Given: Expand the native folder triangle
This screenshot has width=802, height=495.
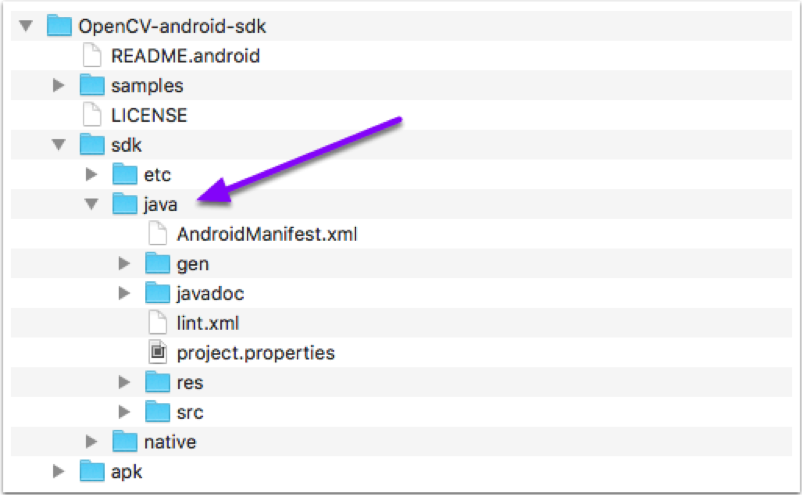Looking at the screenshot, I should click(92, 441).
